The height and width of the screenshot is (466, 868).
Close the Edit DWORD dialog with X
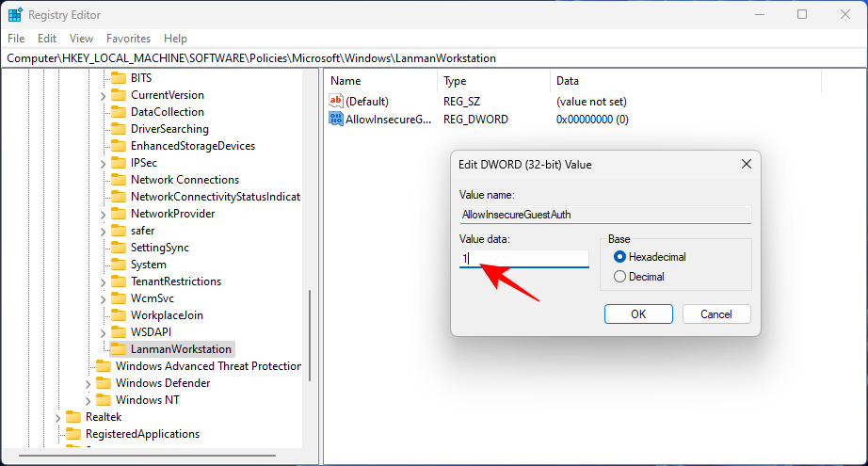pos(747,165)
